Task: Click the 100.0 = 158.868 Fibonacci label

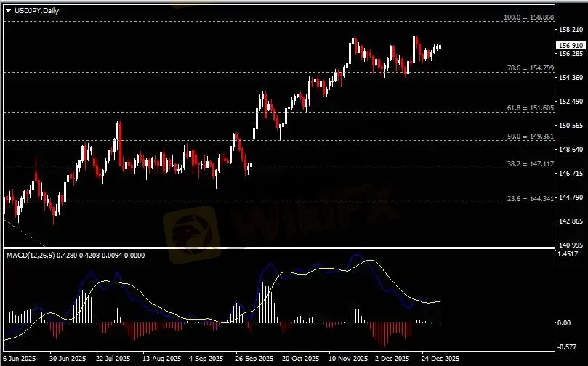Action: pyautogui.click(x=529, y=17)
